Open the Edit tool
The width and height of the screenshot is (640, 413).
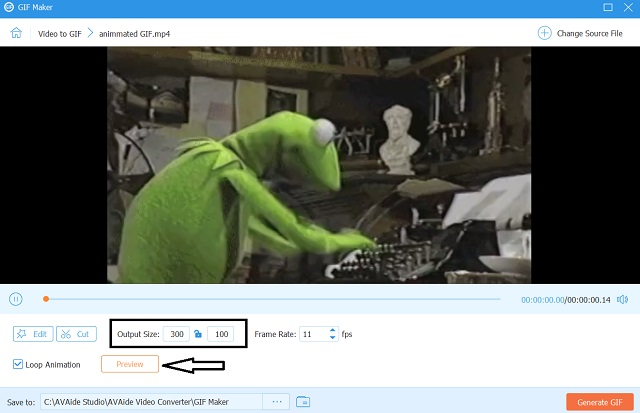tap(33, 334)
